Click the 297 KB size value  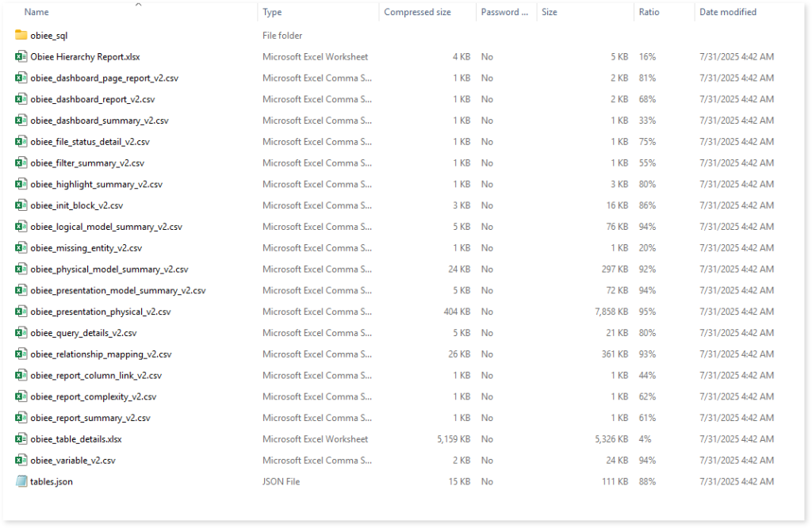(x=615, y=270)
